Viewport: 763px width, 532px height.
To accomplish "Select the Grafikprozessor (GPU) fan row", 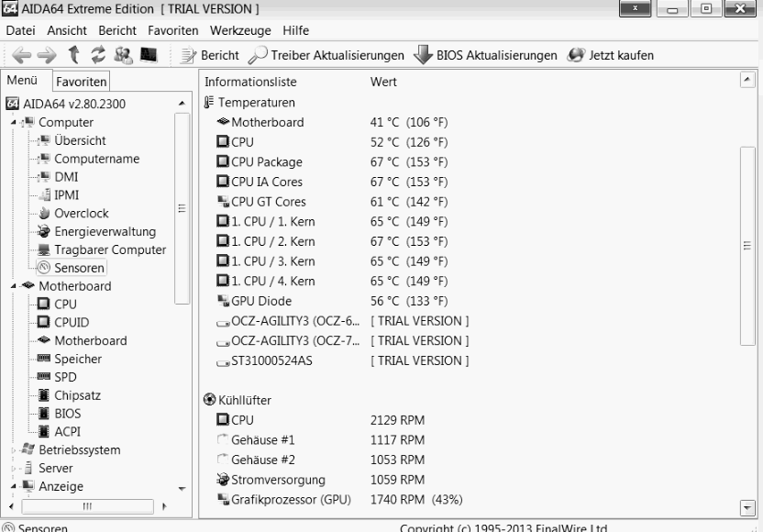I will (x=339, y=500).
